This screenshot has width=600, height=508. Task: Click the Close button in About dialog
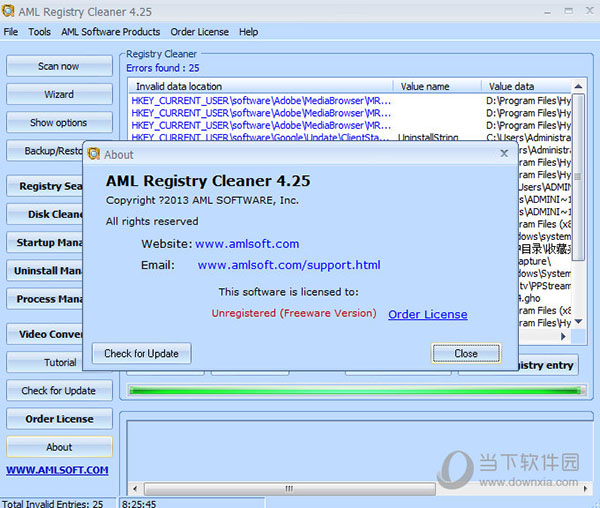(466, 353)
